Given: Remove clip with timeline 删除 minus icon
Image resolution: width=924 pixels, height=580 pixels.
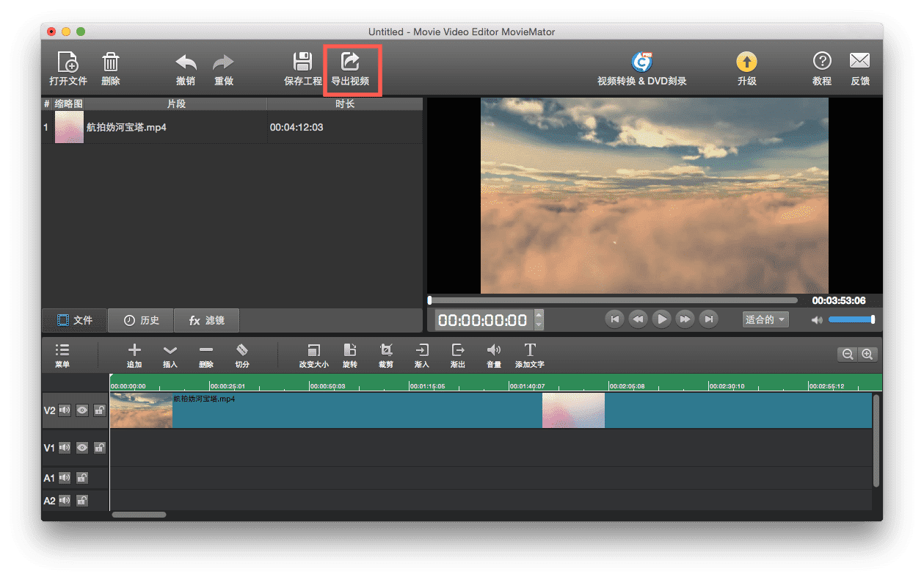Looking at the screenshot, I should [206, 356].
